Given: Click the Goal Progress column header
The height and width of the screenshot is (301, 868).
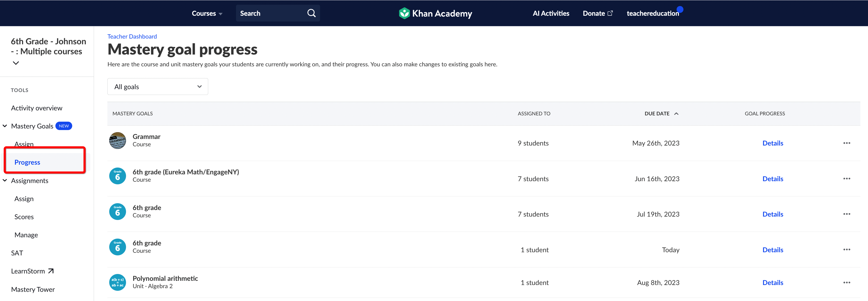Looking at the screenshot, I should point(765,114).
